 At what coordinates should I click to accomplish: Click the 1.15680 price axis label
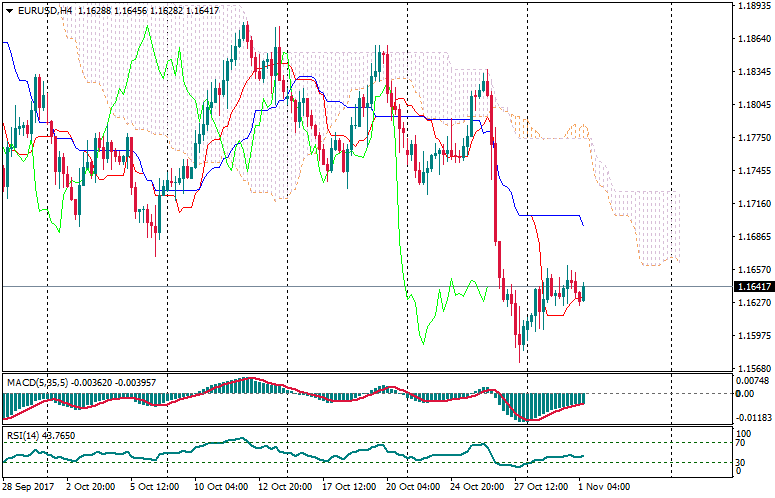click(754, 368)
